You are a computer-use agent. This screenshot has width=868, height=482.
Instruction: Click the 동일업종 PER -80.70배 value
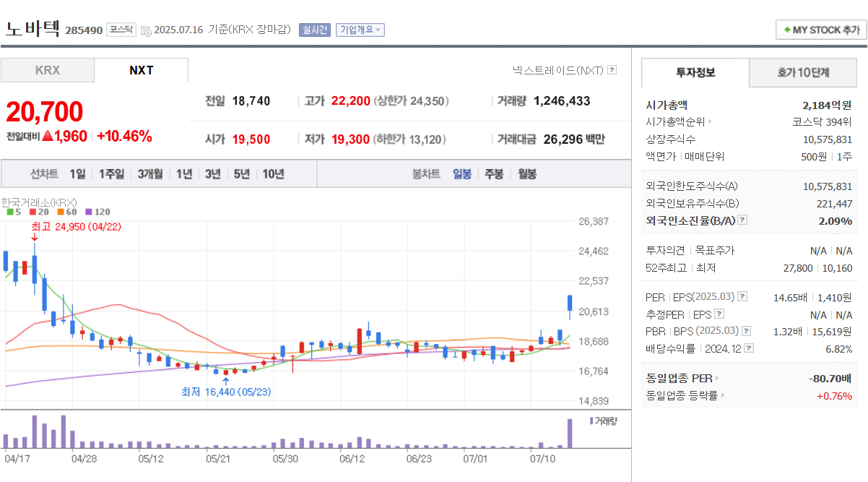click(x=830, y=378)
